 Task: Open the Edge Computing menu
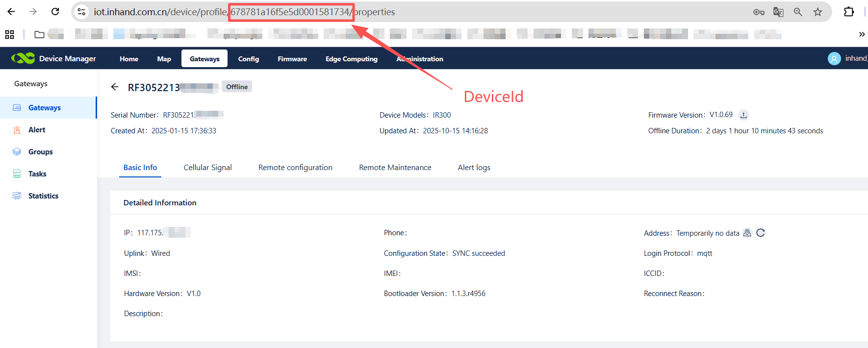click(x=351, y=59)
